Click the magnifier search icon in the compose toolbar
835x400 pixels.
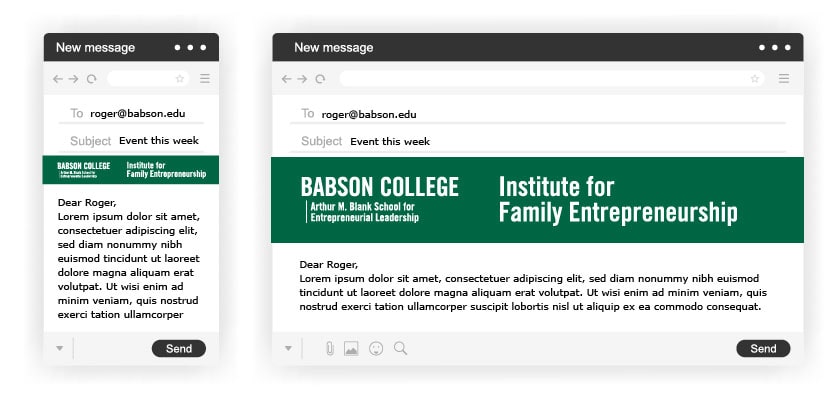(x=400, y=349)
